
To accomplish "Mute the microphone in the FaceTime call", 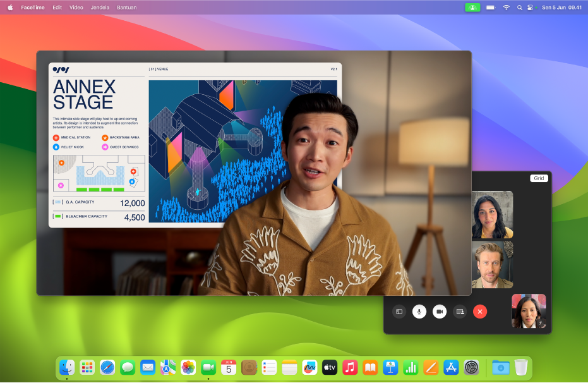I will [420, 311].
